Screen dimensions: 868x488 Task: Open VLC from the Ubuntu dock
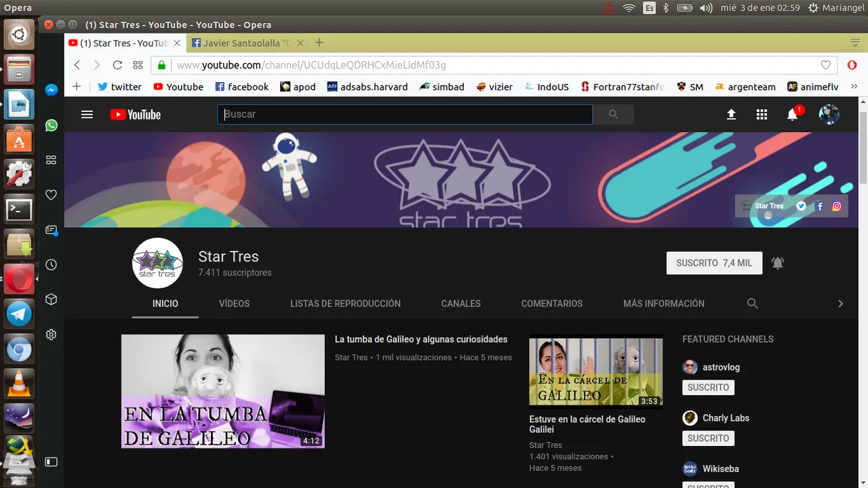19,384
